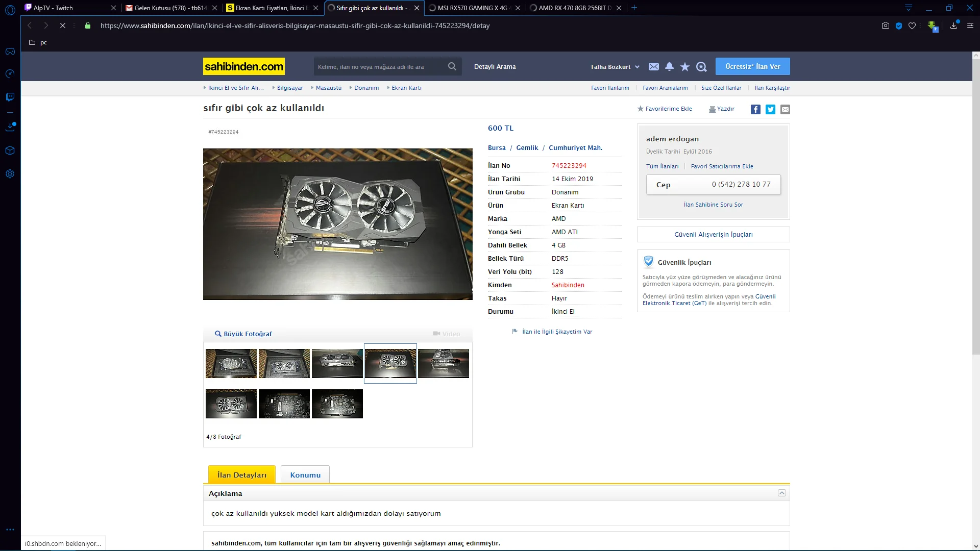Switch to the Konumu tab
The width and height of the screenshot is (980, 551).
(305, 475)
